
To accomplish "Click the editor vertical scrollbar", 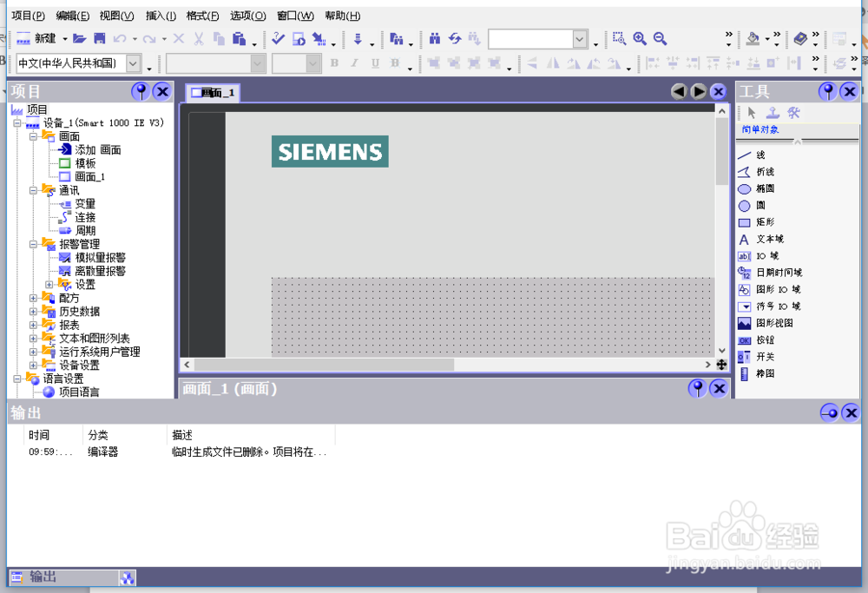I will pos(722,231).
